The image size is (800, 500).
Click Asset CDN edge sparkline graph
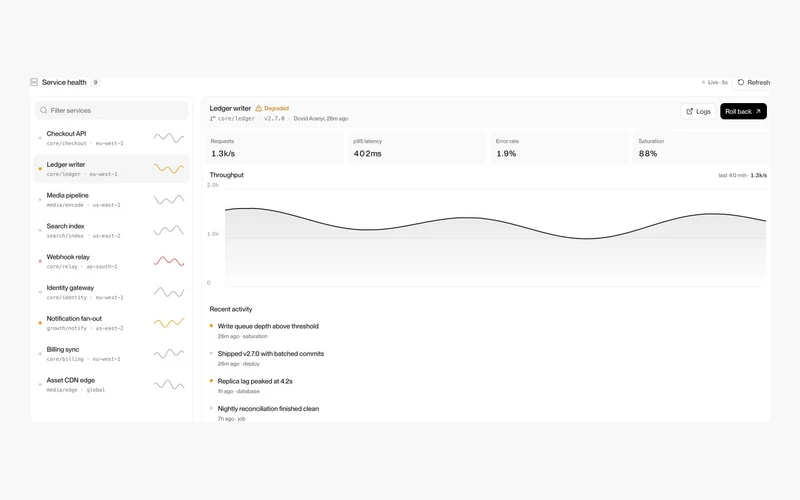coord(169,384)
